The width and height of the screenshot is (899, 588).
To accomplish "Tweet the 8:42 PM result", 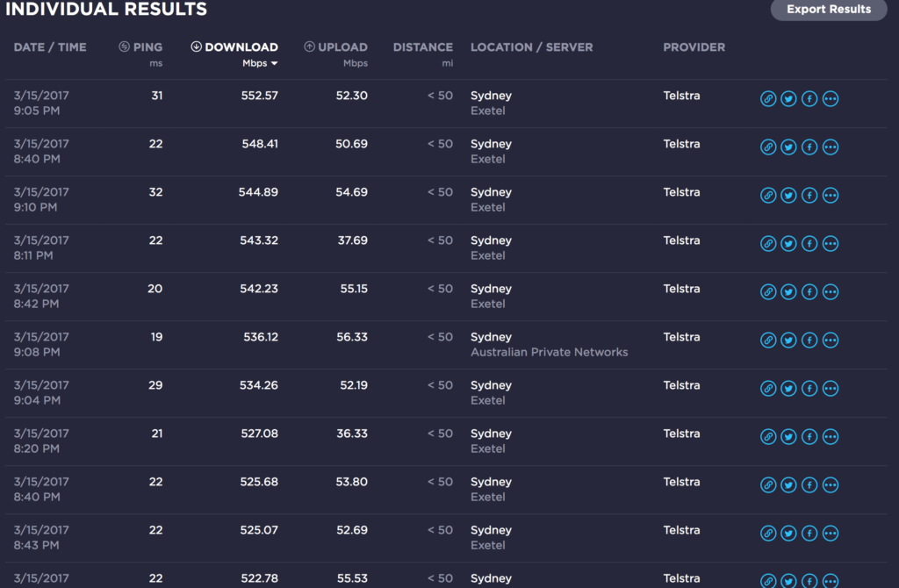I will click(789, 291).
